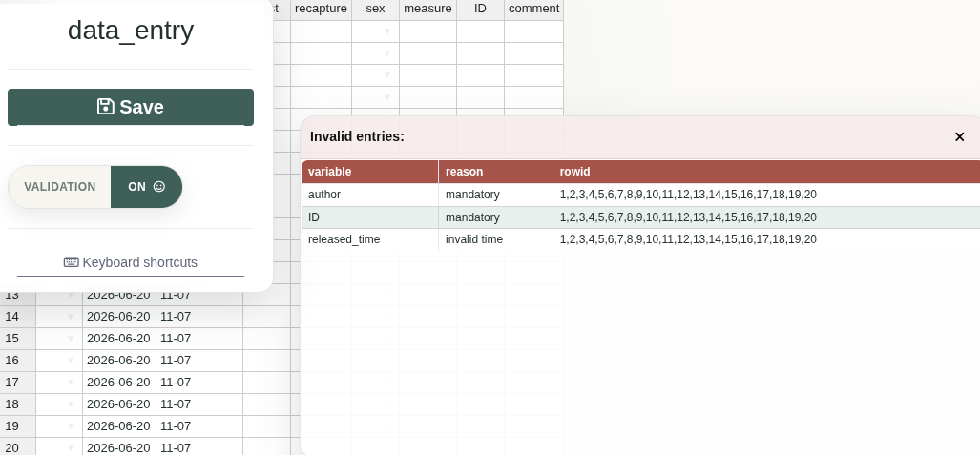Image resolution: width=980 pixels, height=455 pixels.
Task: Toggle validation ON switch off
Action: tap(146, 187)
